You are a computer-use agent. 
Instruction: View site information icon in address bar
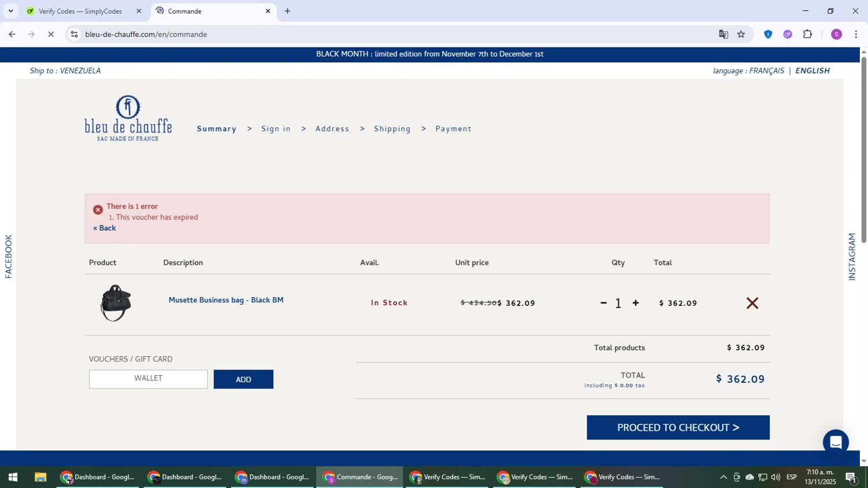tap(74, 34)
